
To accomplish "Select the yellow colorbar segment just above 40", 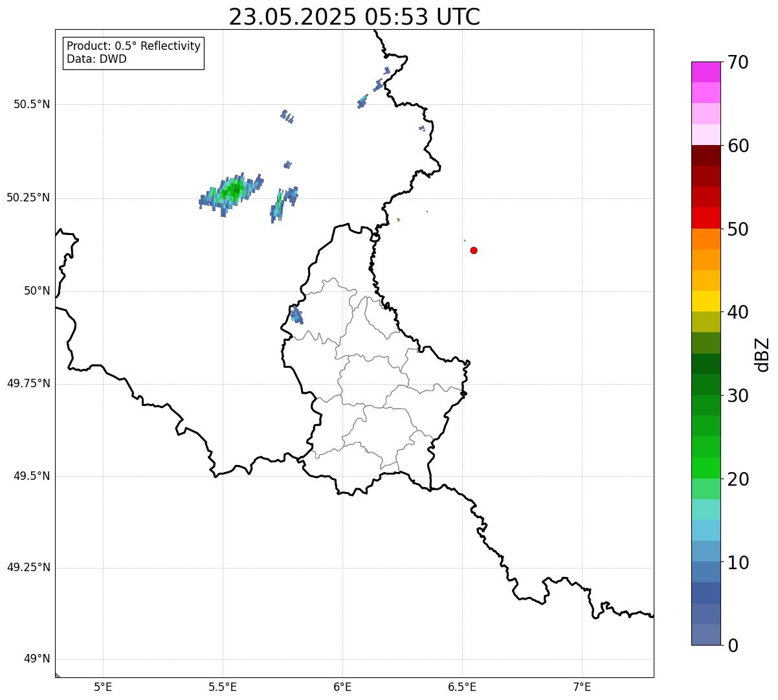I will (706, 301).
